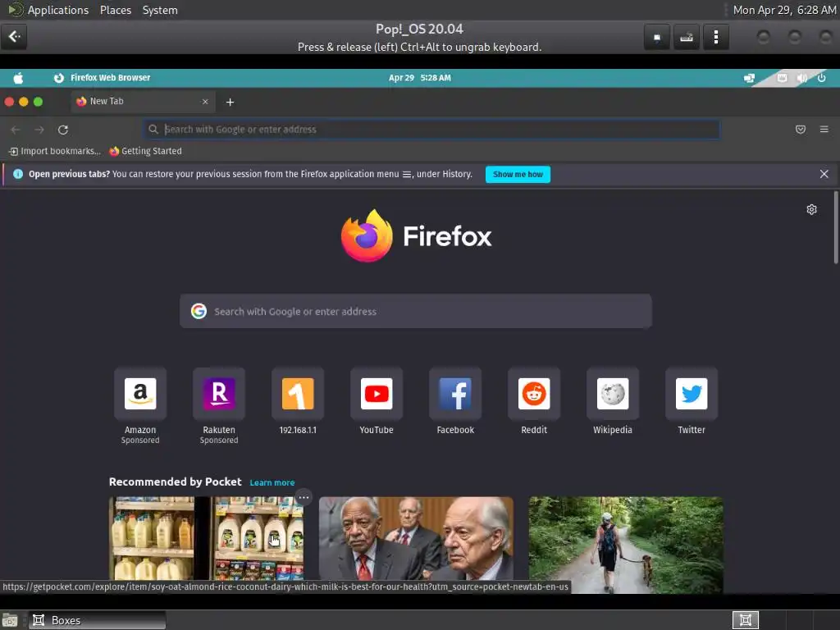
Task: Open Firefox Web Browser app menu in guest bar
Action: pyautogui.click(x=103, y=78)
